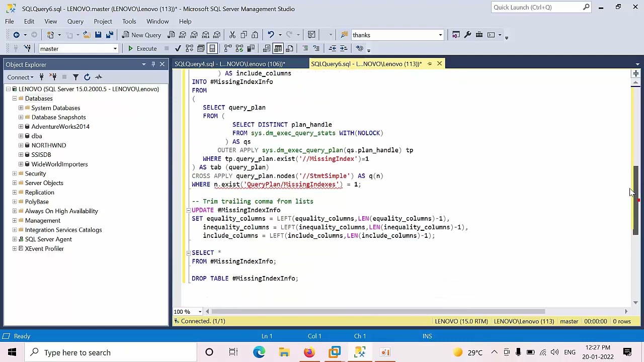Collapse the Databases folder
644x362 pixels.
point(15,99)
